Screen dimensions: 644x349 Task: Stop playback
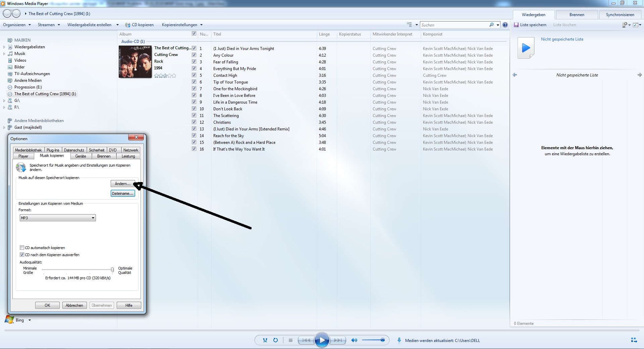(x=290, y=340)
